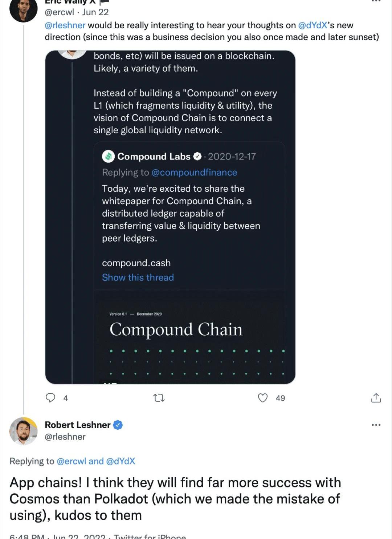Click the reply icon with 4 comments
Viewport: 392px width, 539px height.
click(x=50, y=398)
